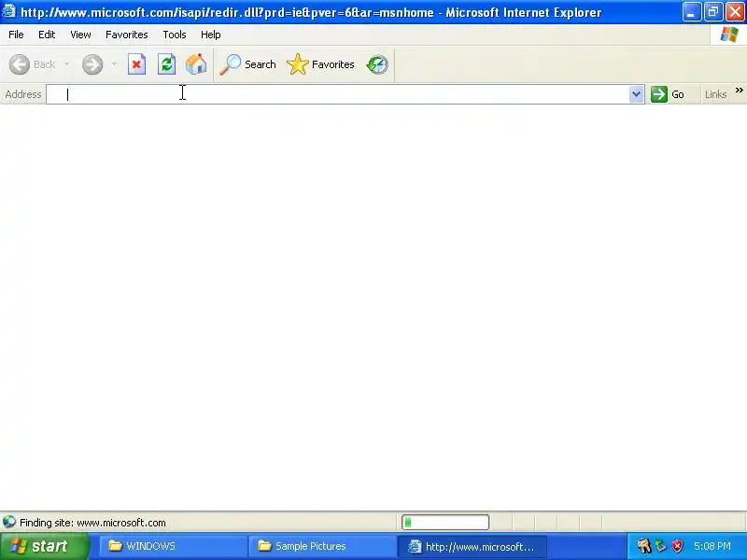Click the IE page icon in title bar
This screenshot has height=560, width=747.
(9, 11)
